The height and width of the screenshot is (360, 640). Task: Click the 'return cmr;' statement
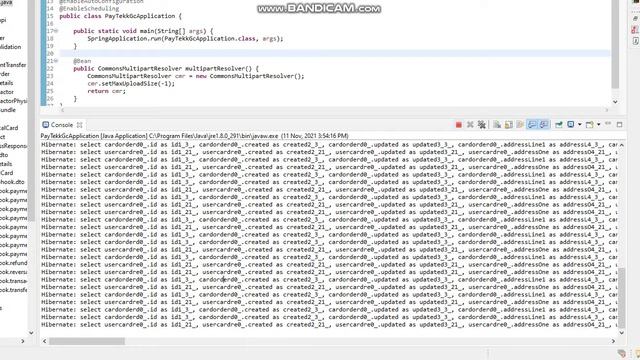[x=107, y=91]
